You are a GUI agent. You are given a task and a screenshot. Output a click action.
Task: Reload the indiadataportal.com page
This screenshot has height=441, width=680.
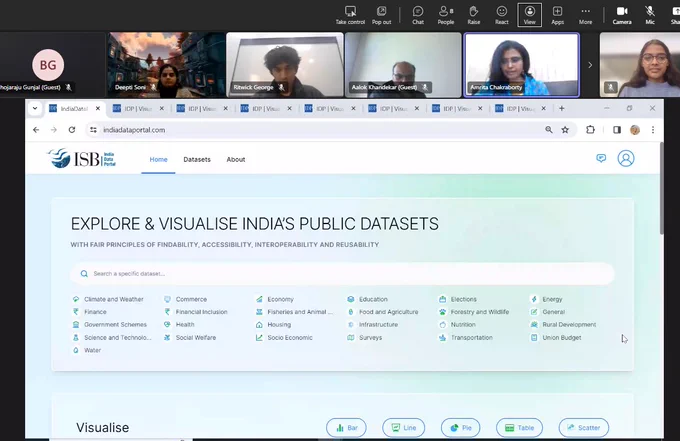tap(72, 130)
